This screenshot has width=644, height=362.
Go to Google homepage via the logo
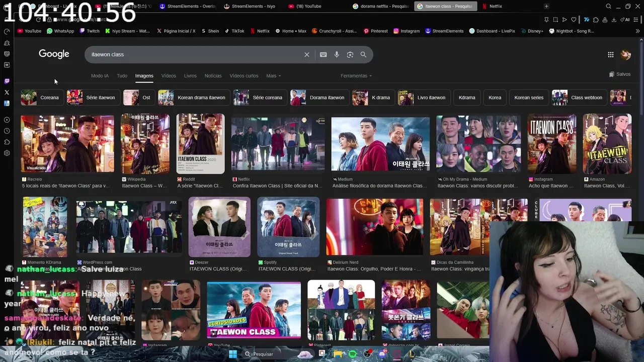pyautogui.click(x=54, y=54)
